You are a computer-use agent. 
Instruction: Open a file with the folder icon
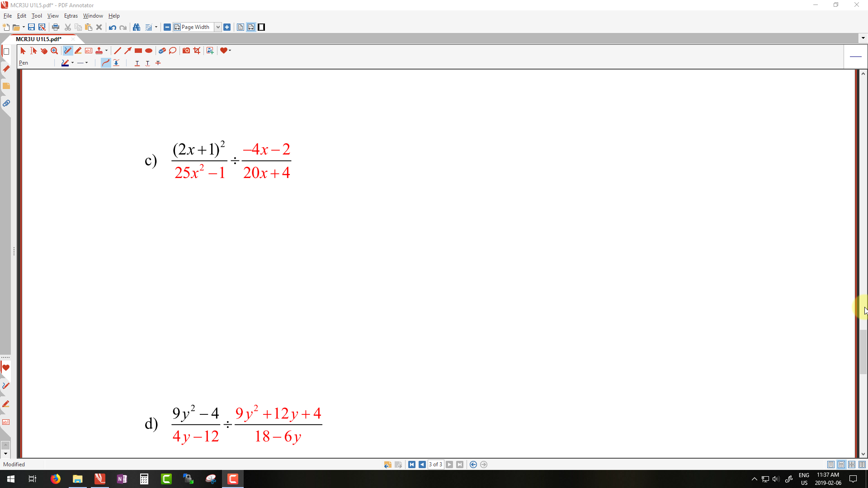16,27
